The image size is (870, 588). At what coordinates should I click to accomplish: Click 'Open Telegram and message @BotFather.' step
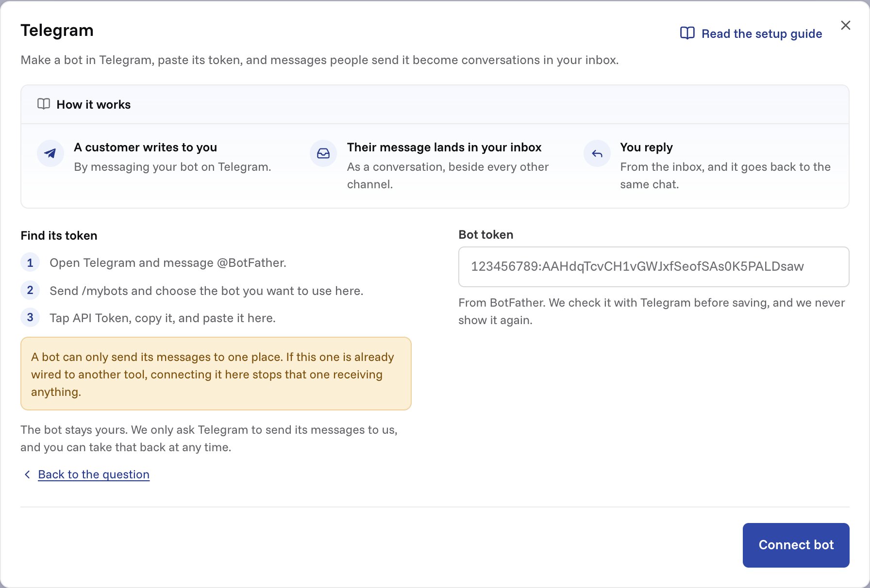coord(168,263)
